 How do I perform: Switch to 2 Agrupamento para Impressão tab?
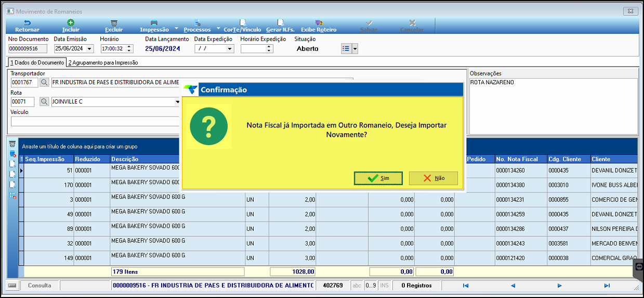(x=103, y=62)
